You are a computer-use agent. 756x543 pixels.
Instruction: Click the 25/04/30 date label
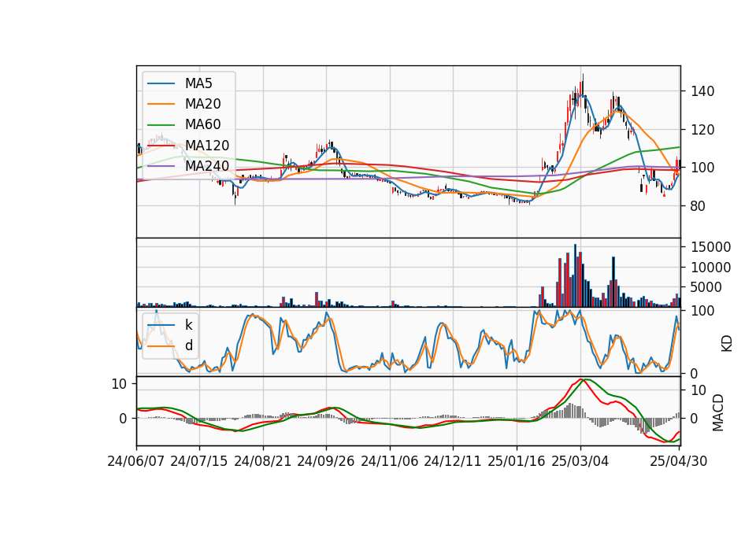coord(679,461)
